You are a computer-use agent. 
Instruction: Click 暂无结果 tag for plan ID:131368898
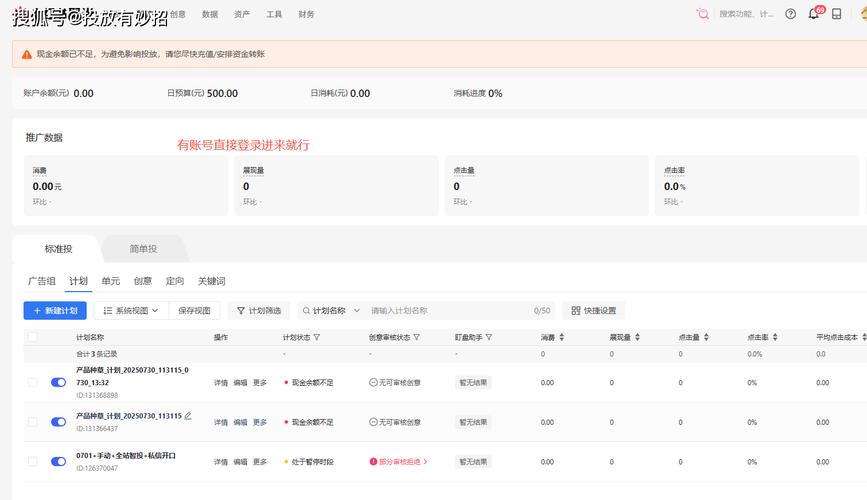473,383
